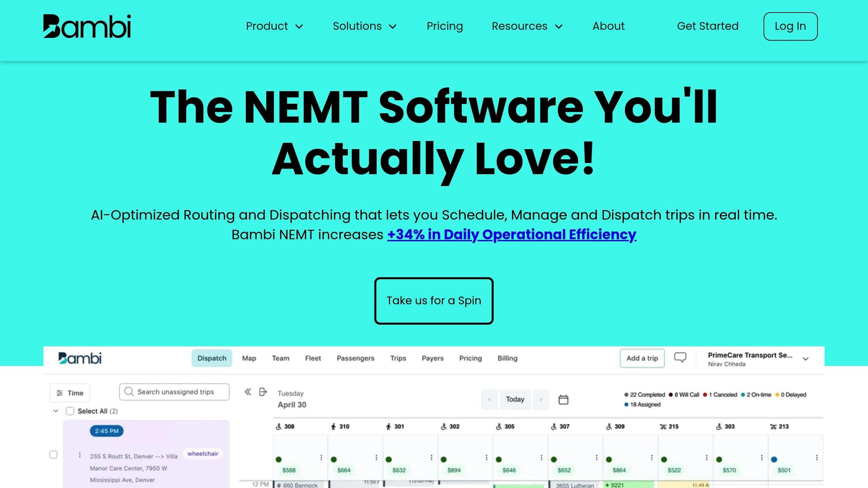
Task: Open the About page
Action: pyautogui.click(x=608, y=26)
